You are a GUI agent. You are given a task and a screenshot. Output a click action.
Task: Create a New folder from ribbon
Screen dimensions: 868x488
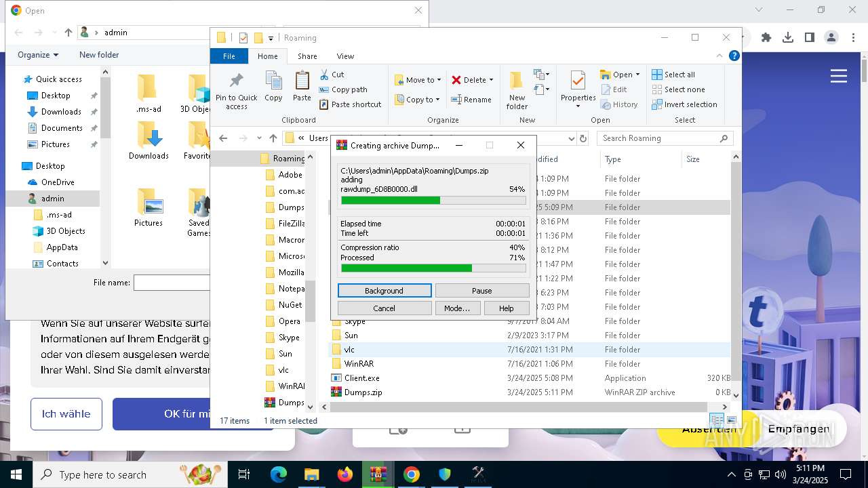coord(517,90)
